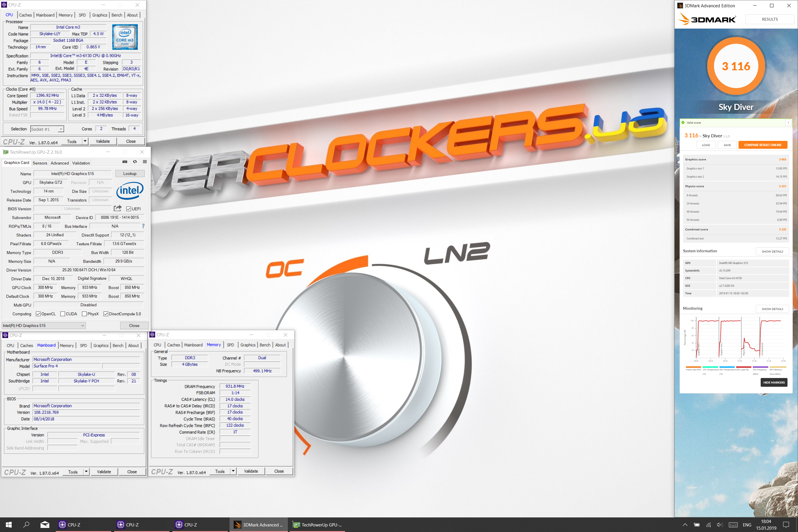
Task: Open Bench tab in top CPU-Z window
Action: pyautogui.click(x=117, y=15)
